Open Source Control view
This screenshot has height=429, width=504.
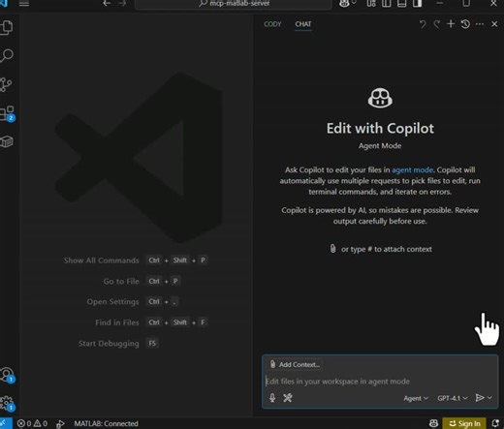point(6,84)
